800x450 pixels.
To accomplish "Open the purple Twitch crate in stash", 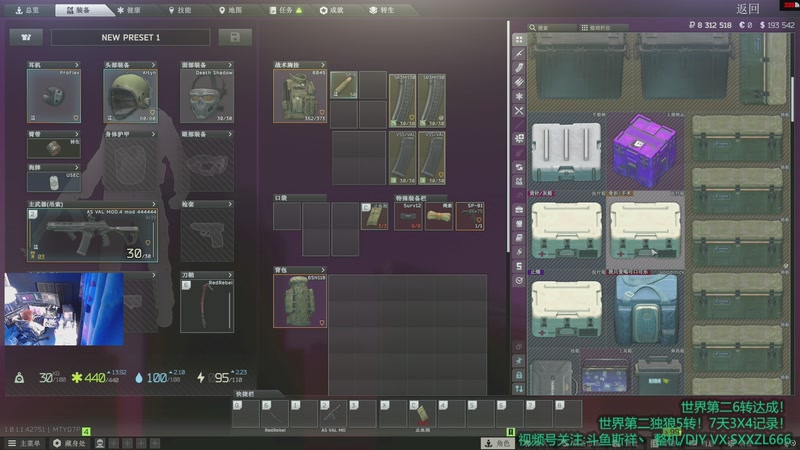I will tap(645, 151).
